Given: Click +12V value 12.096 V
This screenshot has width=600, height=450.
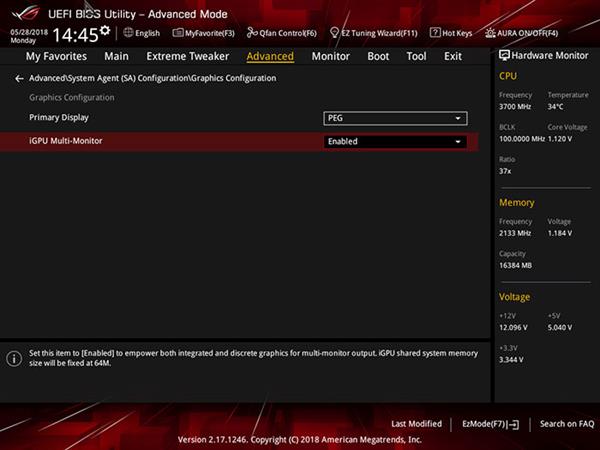Looking at the screenshot, I should pyautogui.click(x=513, y=328).
